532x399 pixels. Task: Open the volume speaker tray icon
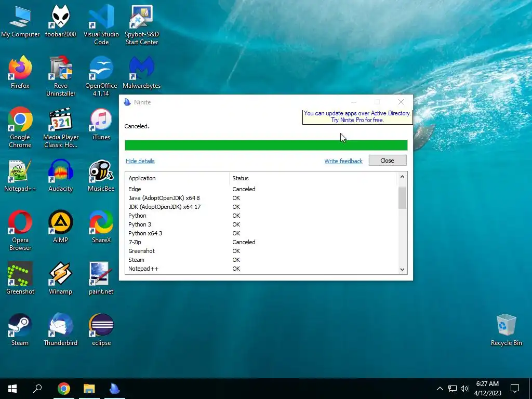click(x=464, y=389)
